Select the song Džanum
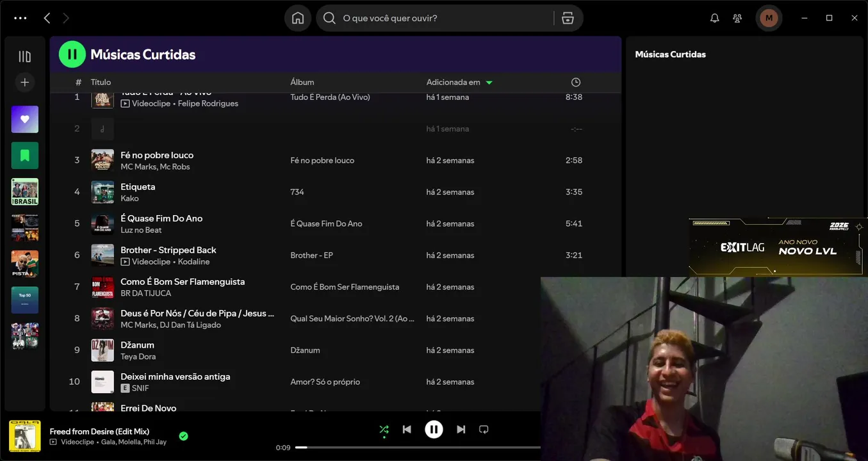The image size is (868, 461). 138,345
